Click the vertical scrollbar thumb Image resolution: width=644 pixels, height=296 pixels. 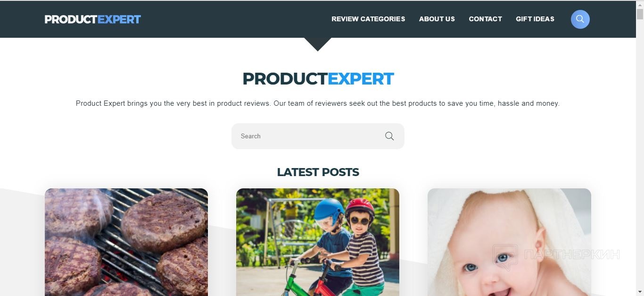[640, 15]
